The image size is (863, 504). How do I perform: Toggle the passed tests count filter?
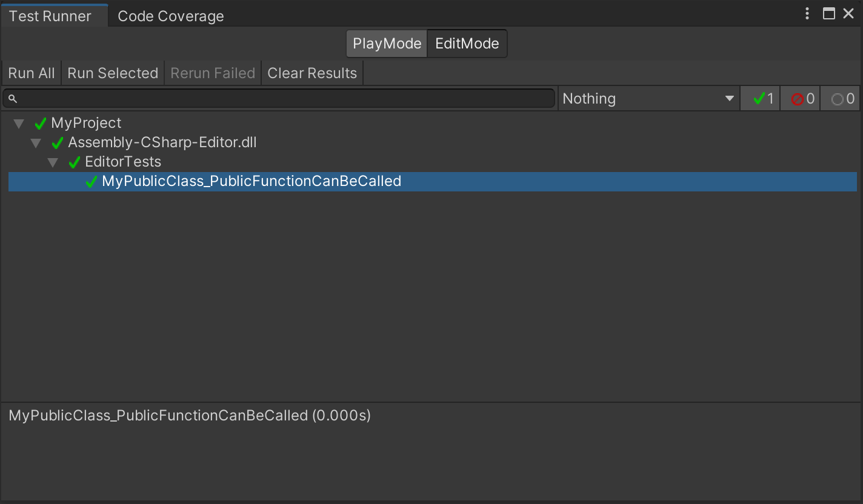[x=760, y=98]
